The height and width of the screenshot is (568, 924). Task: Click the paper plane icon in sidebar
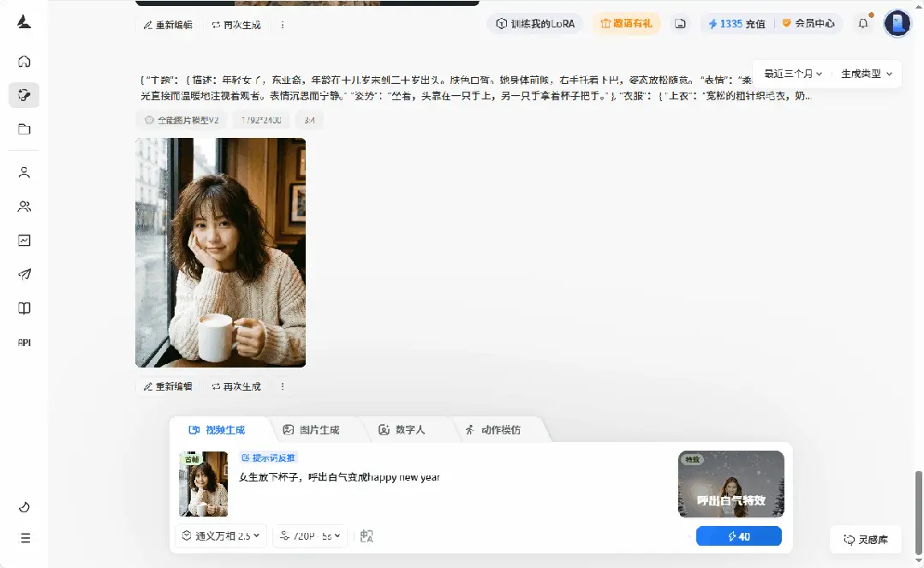(x=24, y=274)
